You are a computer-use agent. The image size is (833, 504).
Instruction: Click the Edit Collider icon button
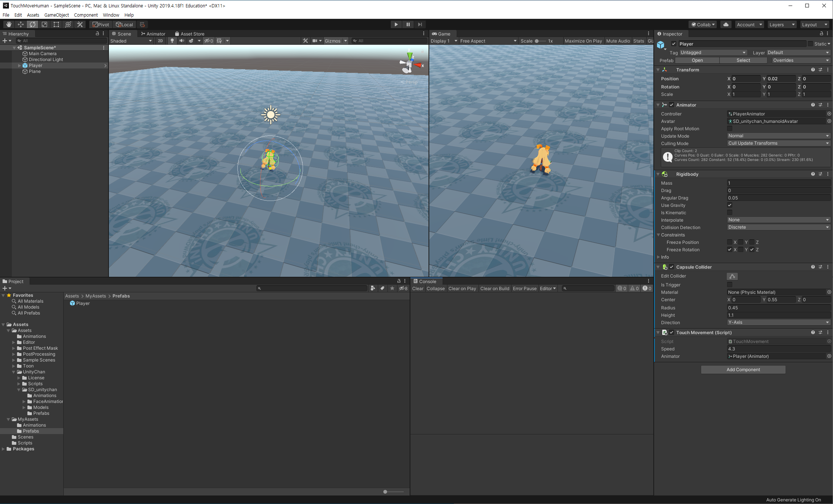click(x=732, y=276)
